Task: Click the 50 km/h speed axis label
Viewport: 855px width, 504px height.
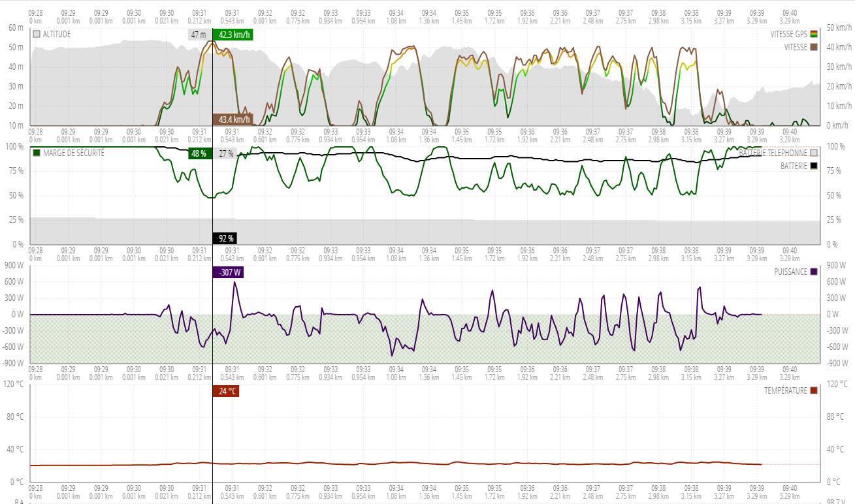Action: pos(838,28)
